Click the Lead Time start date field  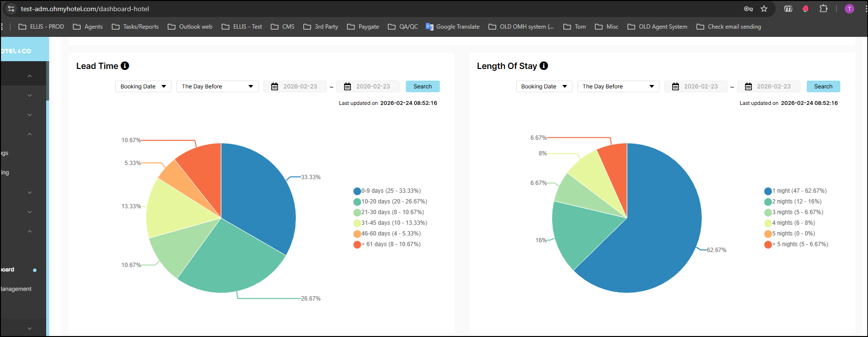[x=295, y=86]
